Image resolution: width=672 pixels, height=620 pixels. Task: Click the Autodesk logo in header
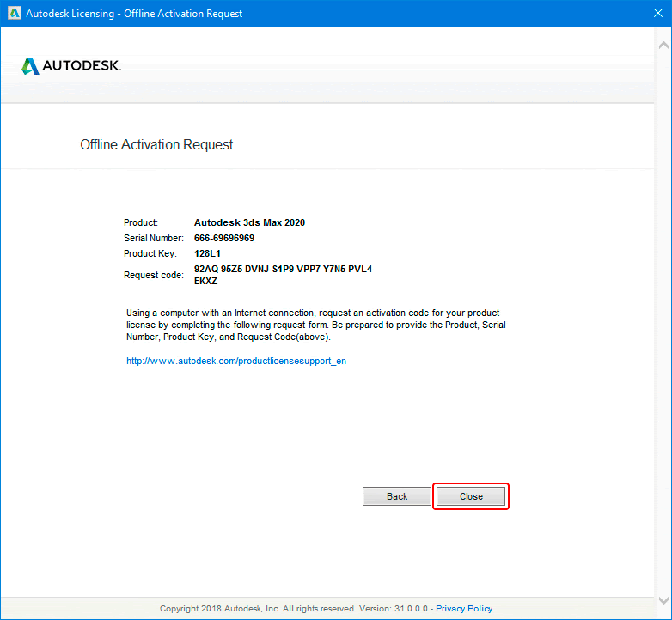point(71,65)
